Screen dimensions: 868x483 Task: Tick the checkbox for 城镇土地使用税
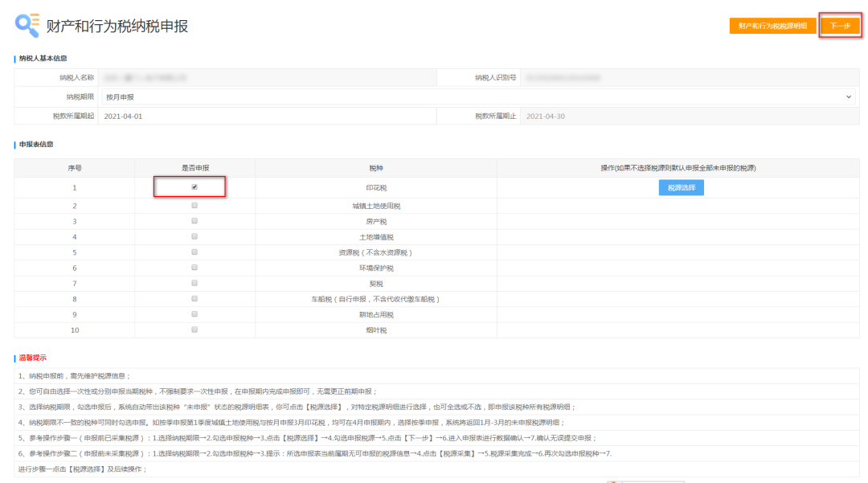pos(194,206)
